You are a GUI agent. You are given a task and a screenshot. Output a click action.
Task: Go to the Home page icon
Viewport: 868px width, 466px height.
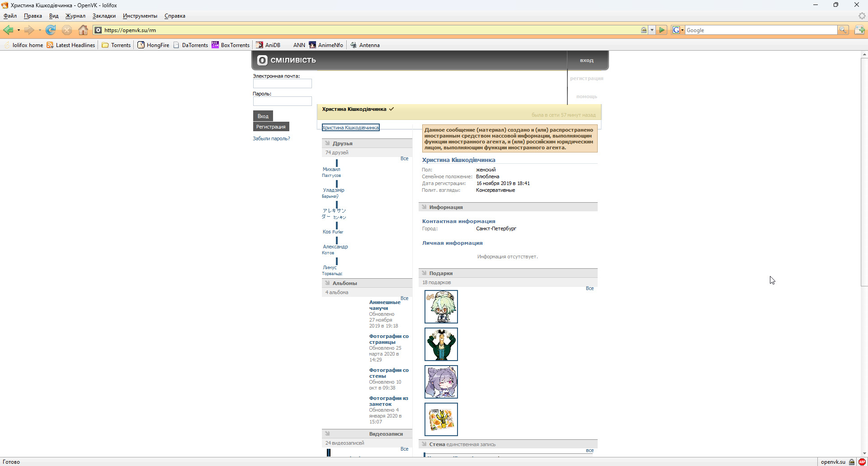83,30
